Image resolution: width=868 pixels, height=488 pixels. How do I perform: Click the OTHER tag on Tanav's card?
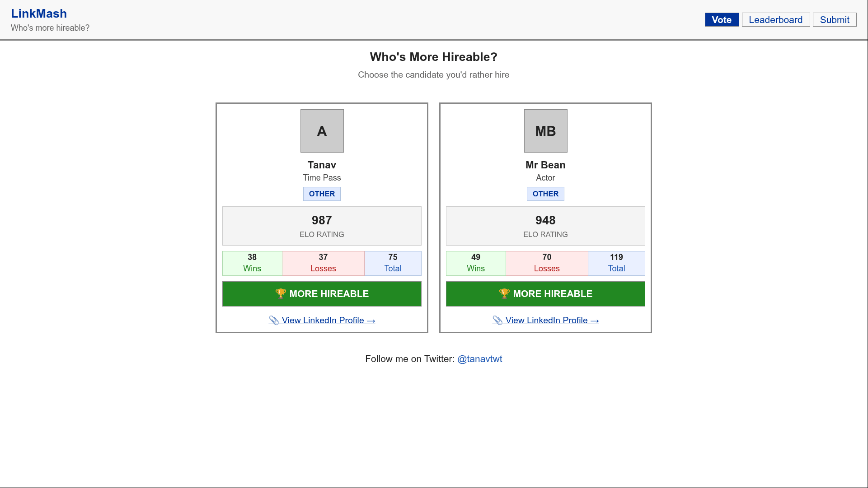[322, 194]
